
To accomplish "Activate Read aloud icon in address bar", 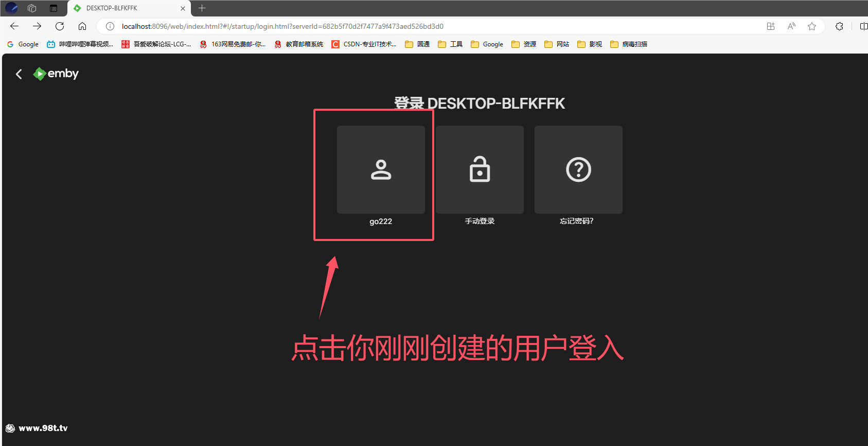I will tap(791, 26).
